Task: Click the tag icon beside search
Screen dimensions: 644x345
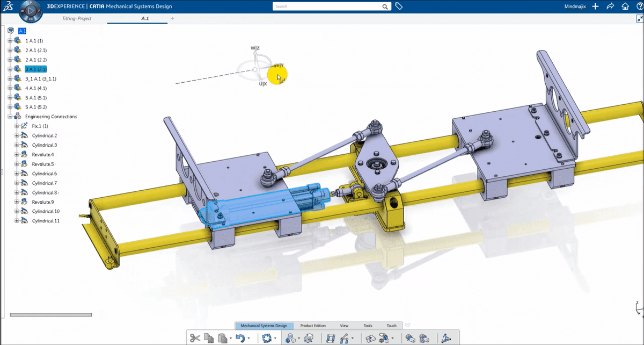Action: click(399, 6)
